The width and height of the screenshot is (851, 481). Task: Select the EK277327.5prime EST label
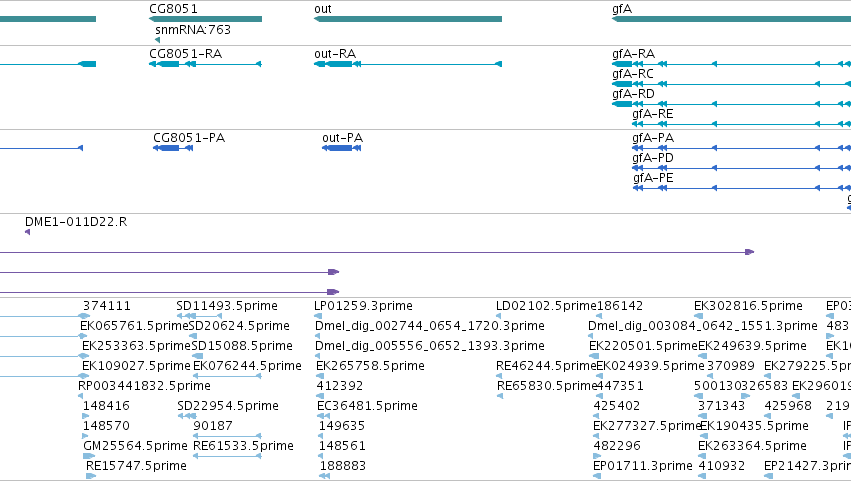pos(646,427)
